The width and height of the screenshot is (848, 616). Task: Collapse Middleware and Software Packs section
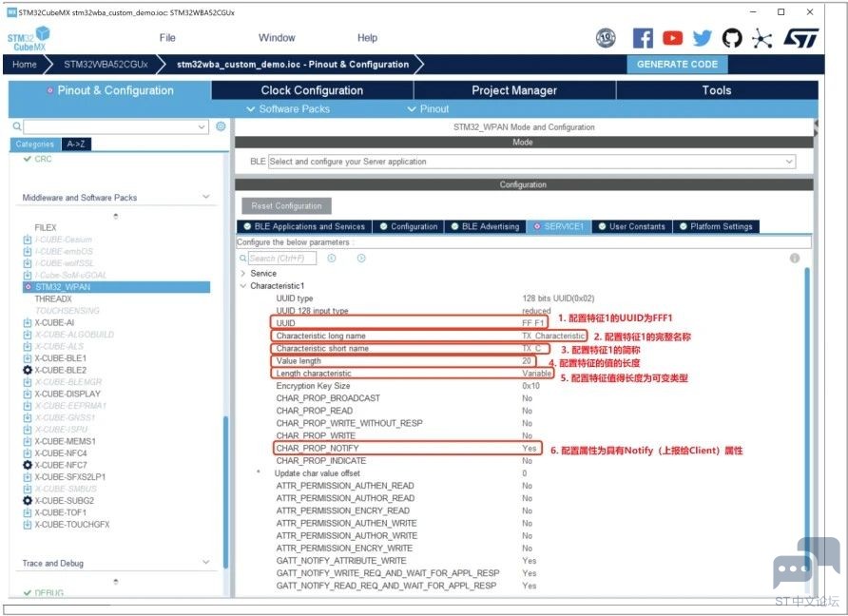click(206, 197)
